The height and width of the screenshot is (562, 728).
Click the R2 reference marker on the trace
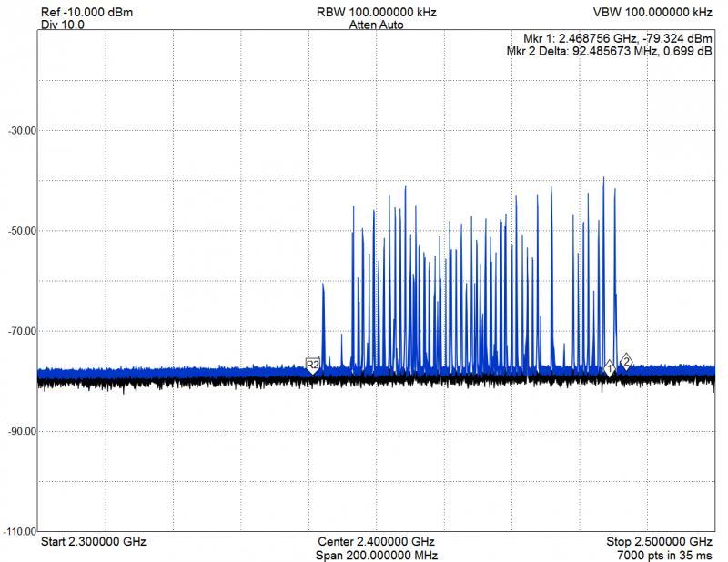tap(312, 365)
